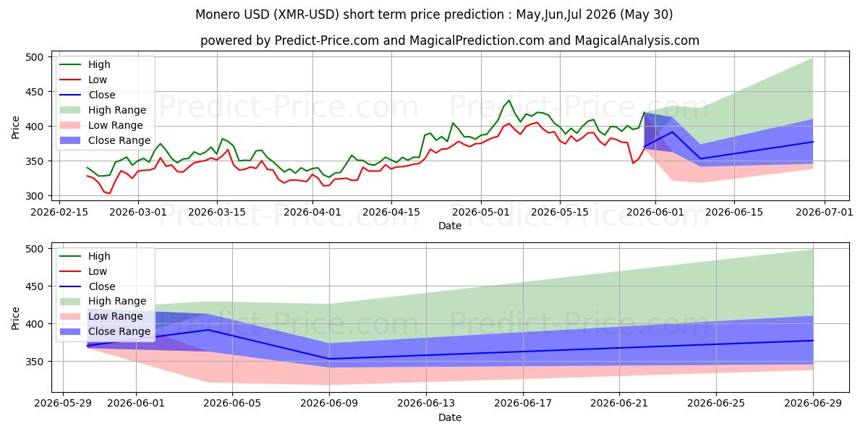Select the Close Range blue swatch in top legend
The width and height of the screenshot is (868, 434).
pyautogui.click(x=70, y=141)
